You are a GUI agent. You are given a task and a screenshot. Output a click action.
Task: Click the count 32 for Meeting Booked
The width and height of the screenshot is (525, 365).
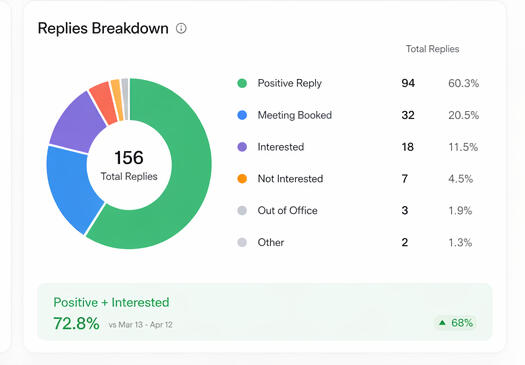[x=408, y=115]
